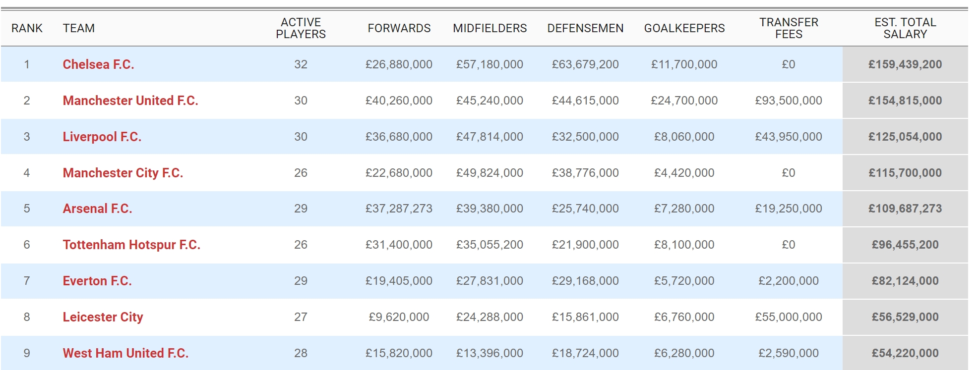Open the Arsenal F.C. team link
The height and width of the screenshot is (370, 980).
click(x=97, y=209)
